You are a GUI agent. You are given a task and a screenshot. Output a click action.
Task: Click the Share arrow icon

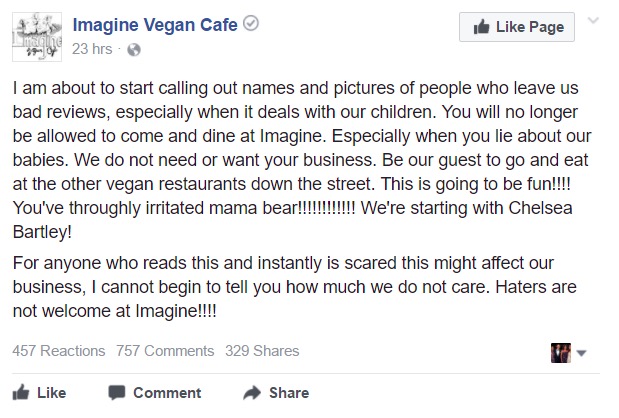coord(252,392)
